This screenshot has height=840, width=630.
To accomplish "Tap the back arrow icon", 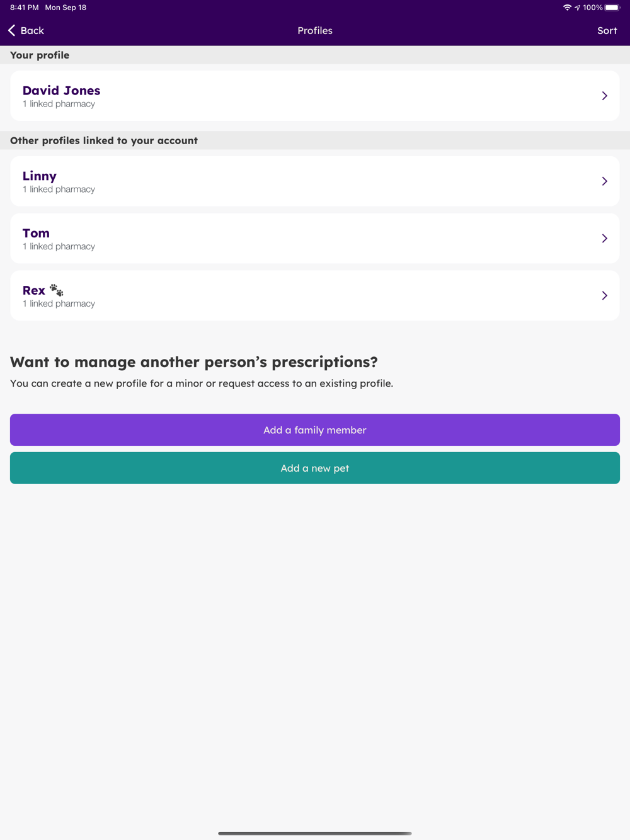I will coord(12,30).
